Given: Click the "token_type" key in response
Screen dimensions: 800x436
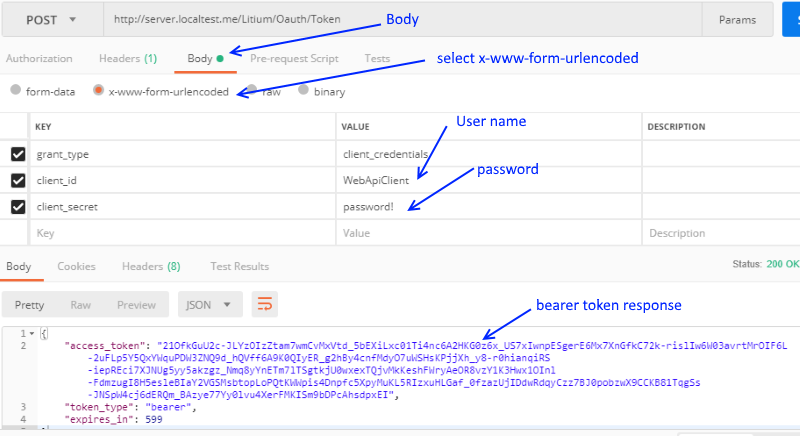Looking at the screenshot, I should click(101, 407).
